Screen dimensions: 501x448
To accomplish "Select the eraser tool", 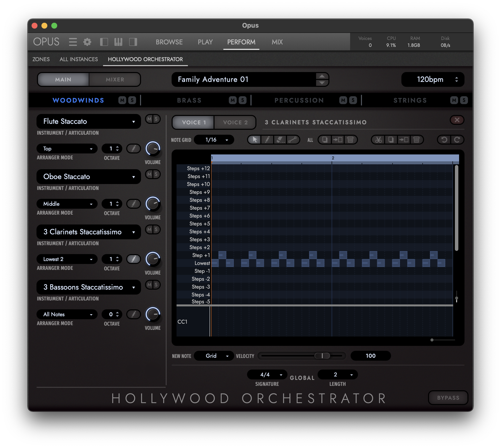I will (x=280, y=140).
